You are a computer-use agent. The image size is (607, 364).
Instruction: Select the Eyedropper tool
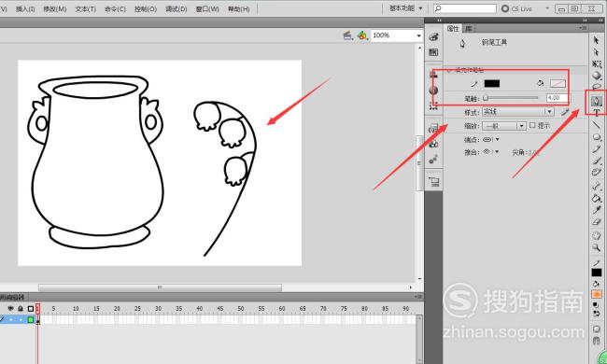(x=597, y=210)
